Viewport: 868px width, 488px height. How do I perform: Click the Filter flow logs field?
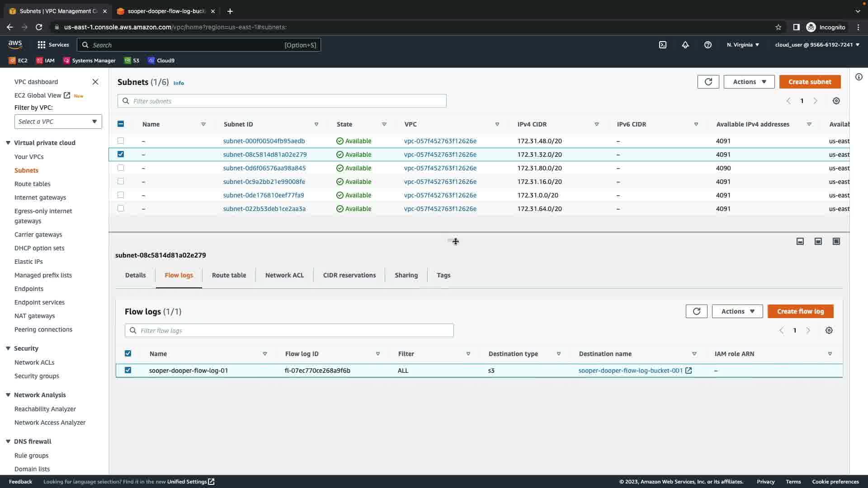(x=289, y=331)
